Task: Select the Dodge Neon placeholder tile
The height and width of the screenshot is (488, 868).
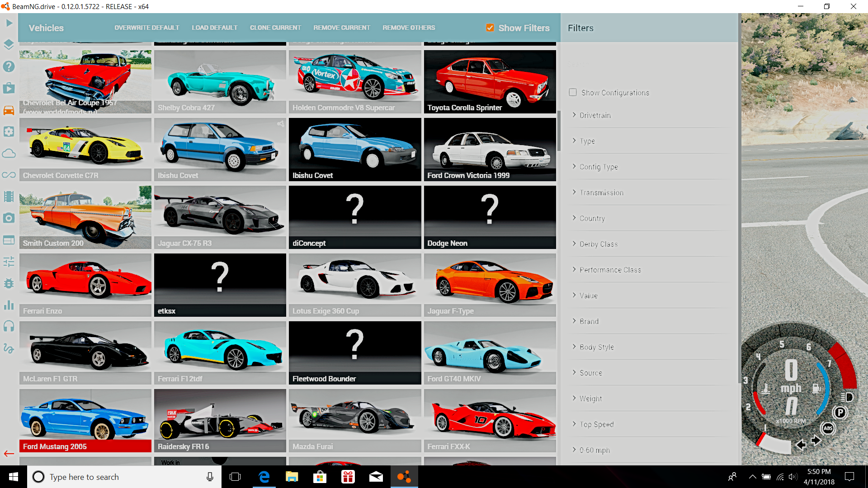Action: [490, 217]
